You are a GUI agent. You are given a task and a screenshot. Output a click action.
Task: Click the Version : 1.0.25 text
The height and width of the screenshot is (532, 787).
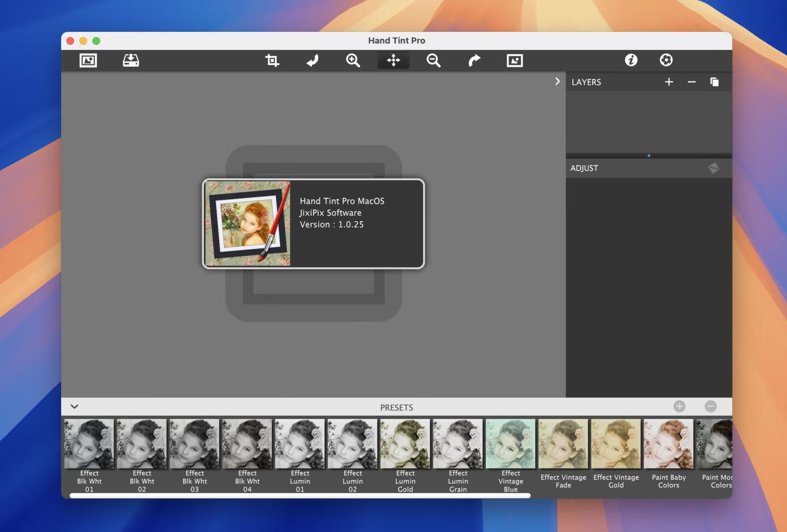coord(332,224)
